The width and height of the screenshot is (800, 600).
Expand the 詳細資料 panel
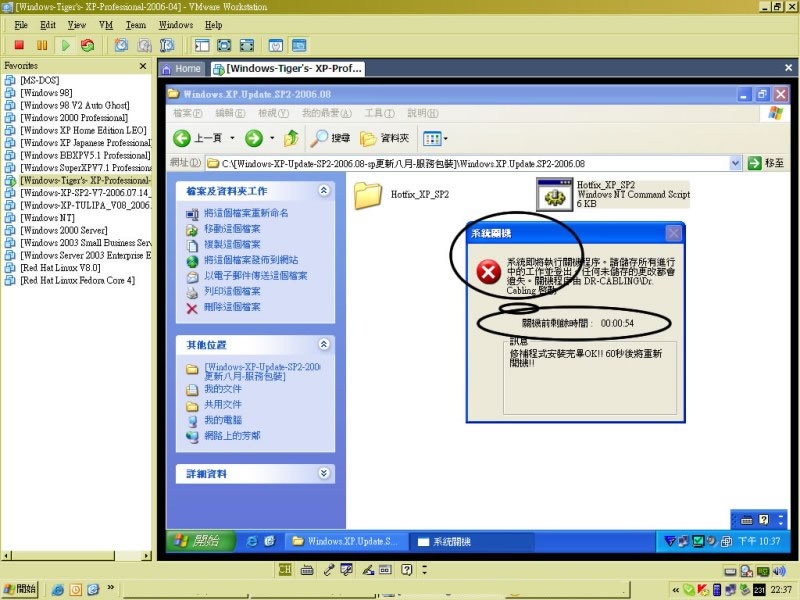pos(323,473)
